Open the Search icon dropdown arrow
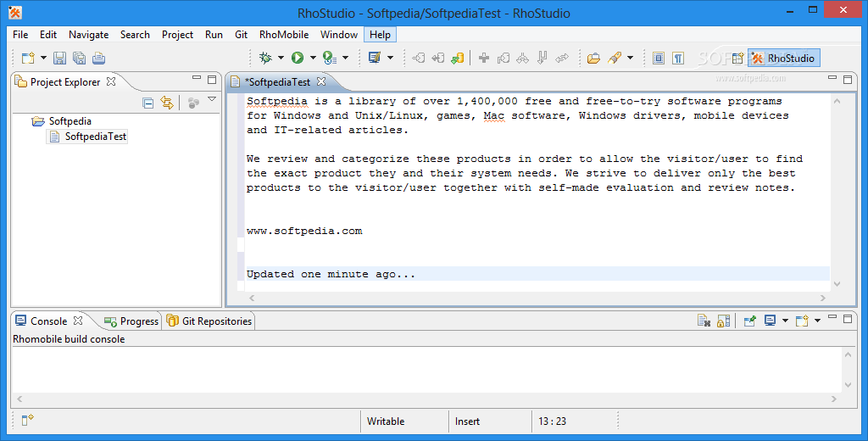The width and height of the screenshot is (868, 441). [390, 58]
